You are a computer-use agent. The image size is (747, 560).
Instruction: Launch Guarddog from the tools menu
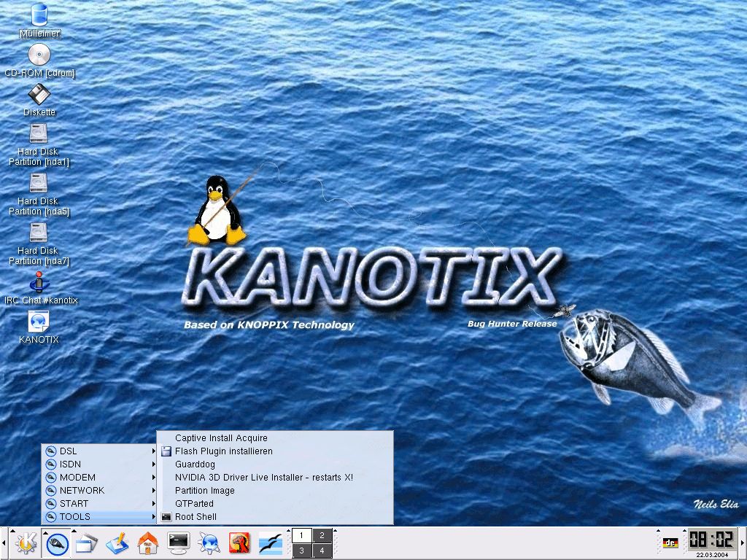coord(275,464)
